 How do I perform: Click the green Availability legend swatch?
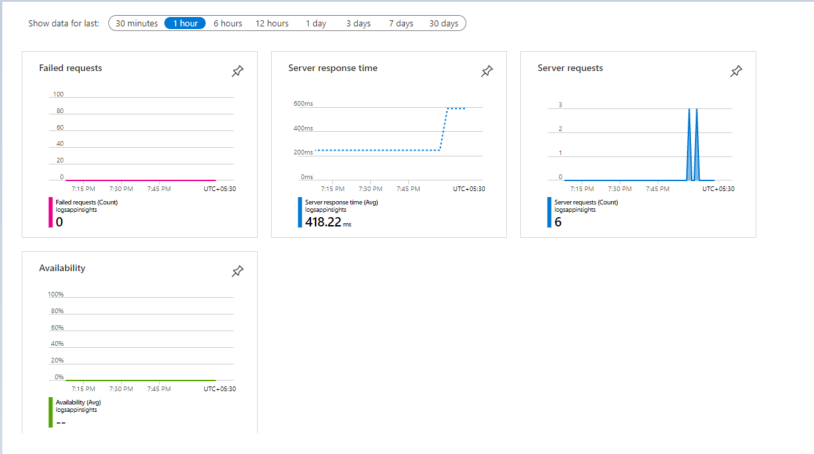pos(50,412)
